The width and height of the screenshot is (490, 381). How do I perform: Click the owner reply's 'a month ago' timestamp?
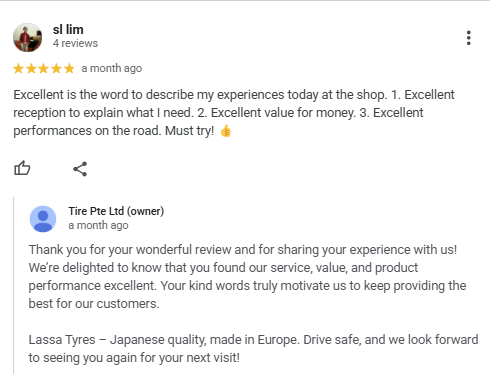click(x=98, y=225)
